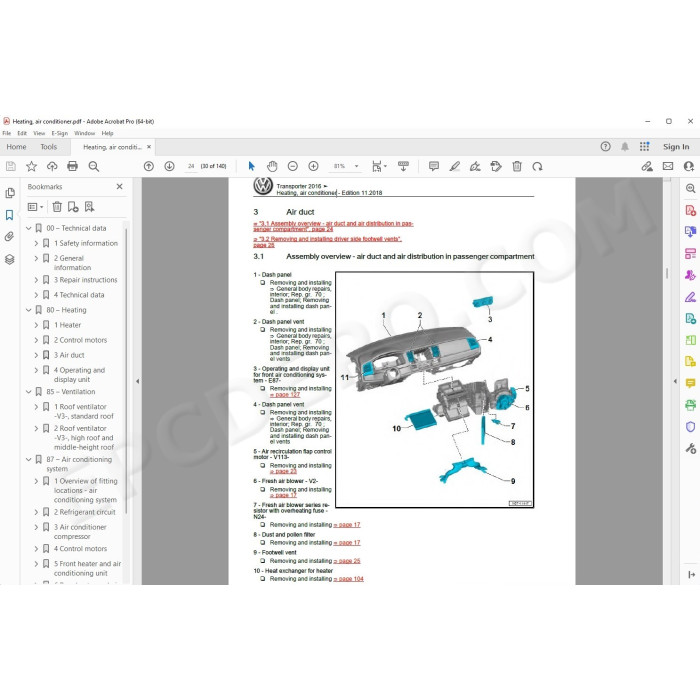Collapse the 80 – Heating bookmark
700x700 pixels.
(x=29, y=310)
